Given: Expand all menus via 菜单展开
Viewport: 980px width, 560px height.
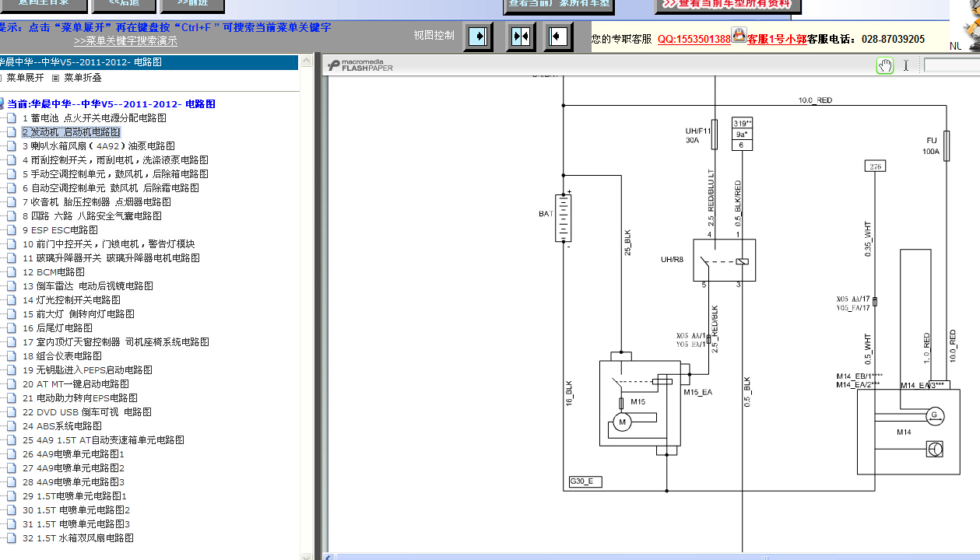Looking at the screenshot, I should pos(26,78).
